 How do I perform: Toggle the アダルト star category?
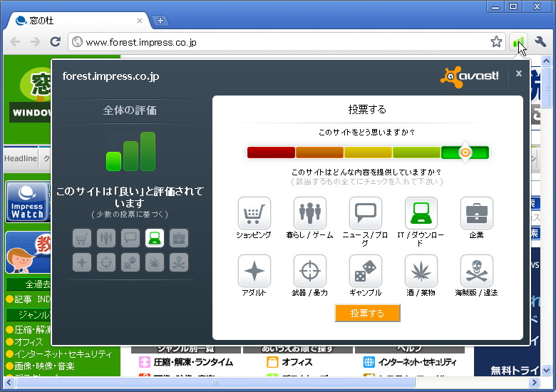tap(254, 271)
